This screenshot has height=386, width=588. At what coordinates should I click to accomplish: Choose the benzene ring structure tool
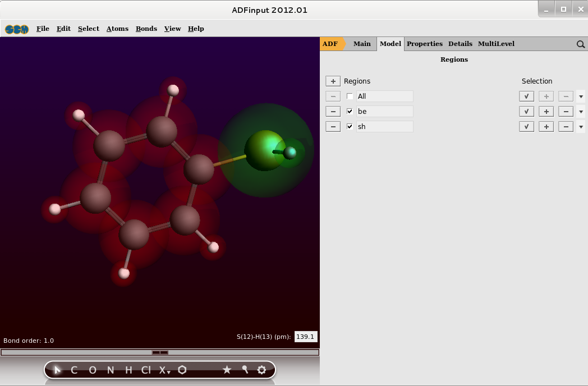[182, 370]
